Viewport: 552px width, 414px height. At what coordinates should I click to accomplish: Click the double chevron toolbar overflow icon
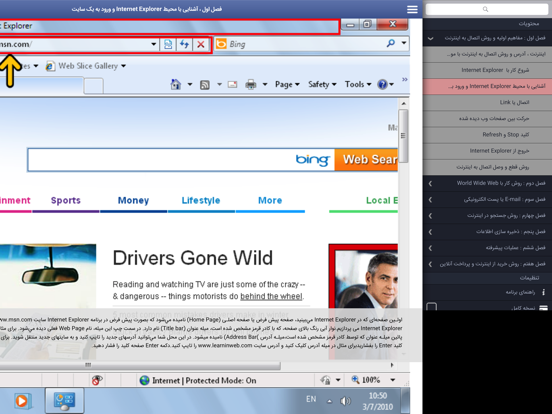404,80
